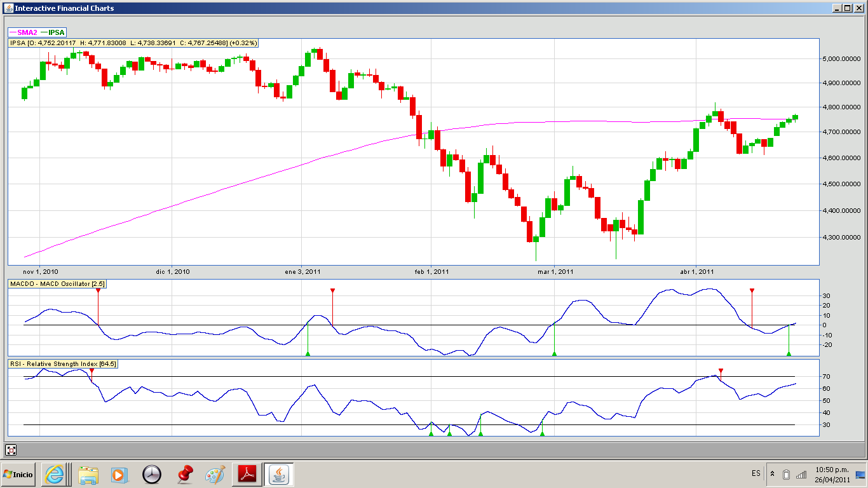Viewport: 868px width, 488px height.
Task: Open the clock application in taskbar
Action: tap(152, 474)
